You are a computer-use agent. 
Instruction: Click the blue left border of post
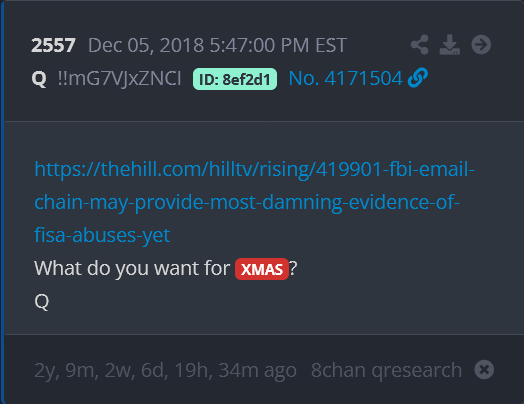click(x=2, y=202)
